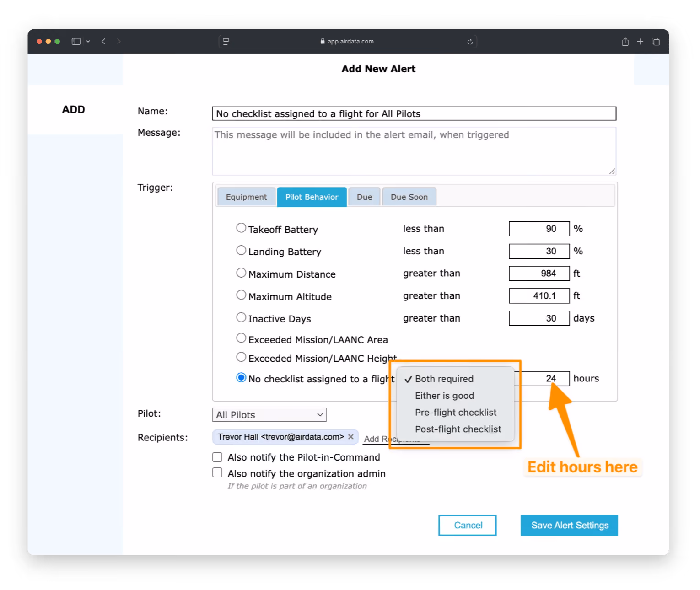Choose Post-flight checklist option
The image size is (700, 590).
[455, 429]
